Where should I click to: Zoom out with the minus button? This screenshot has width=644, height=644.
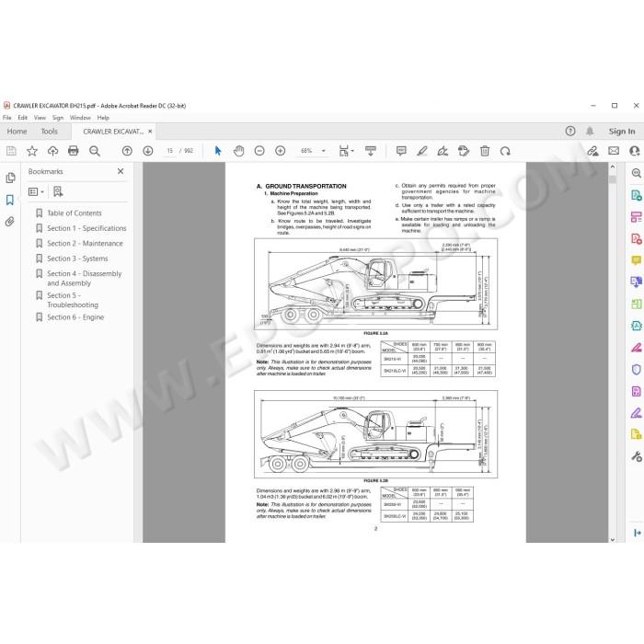tap(259, 151)
